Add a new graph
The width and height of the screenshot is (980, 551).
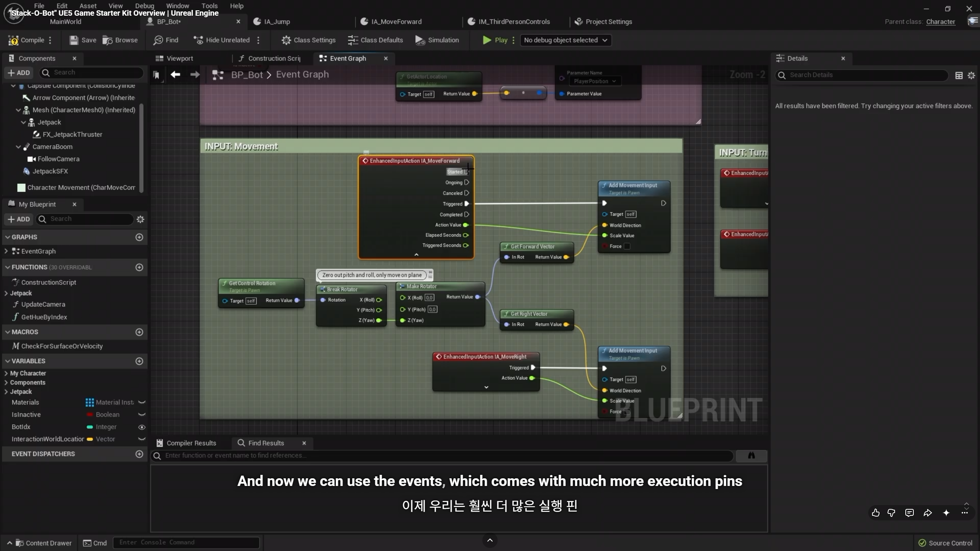[x=139, y=237]
